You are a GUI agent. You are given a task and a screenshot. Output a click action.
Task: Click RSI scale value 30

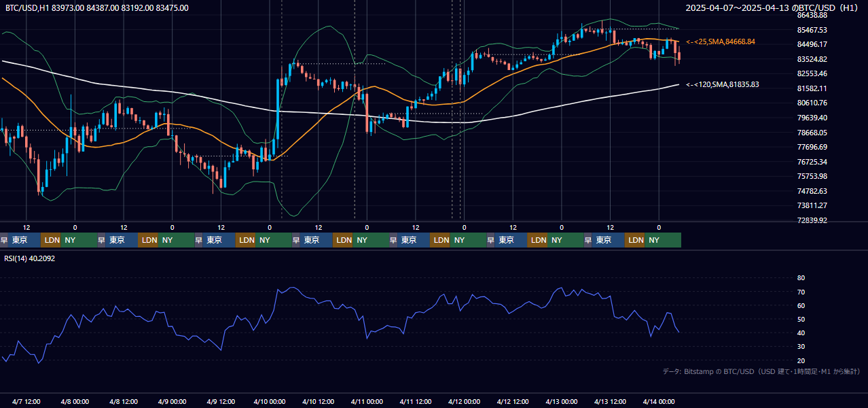pos(801,347)
